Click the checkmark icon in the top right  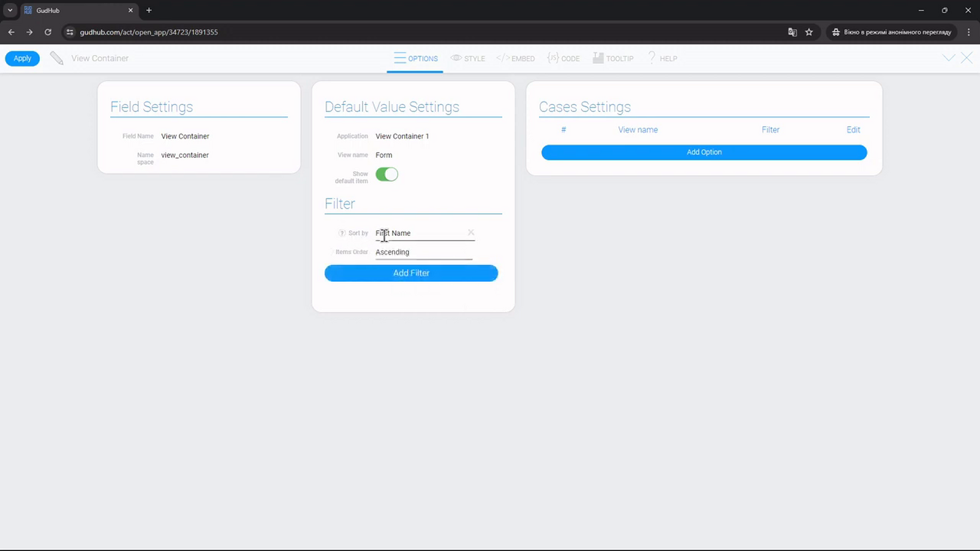[x=949, y=58]
